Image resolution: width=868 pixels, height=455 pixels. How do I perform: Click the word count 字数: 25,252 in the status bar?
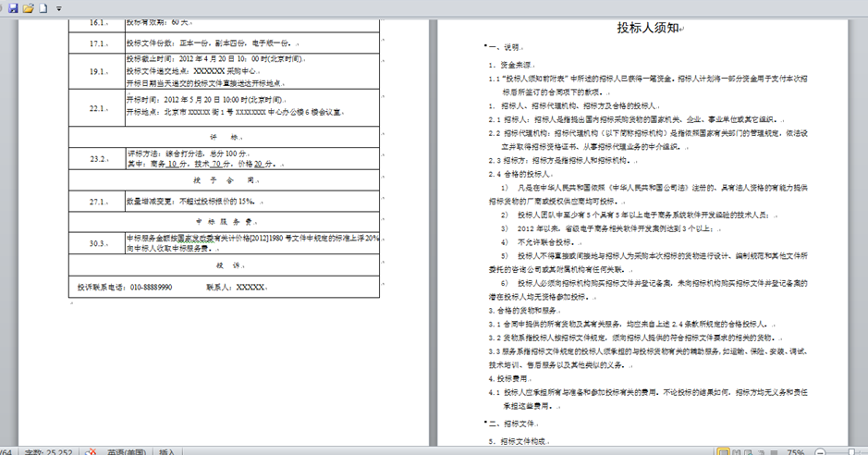tap(49, 452)
